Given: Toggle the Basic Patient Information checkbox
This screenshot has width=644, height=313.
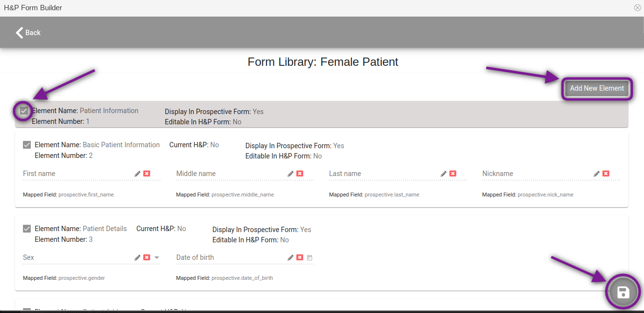Looking at the screenshot, I should pos(27,145).
